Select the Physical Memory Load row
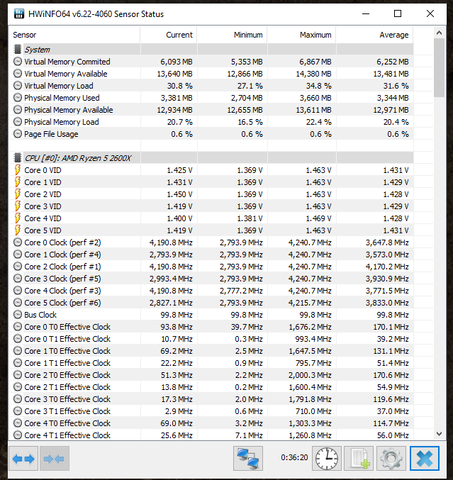453x480 pixels. [x=211, y=122]
